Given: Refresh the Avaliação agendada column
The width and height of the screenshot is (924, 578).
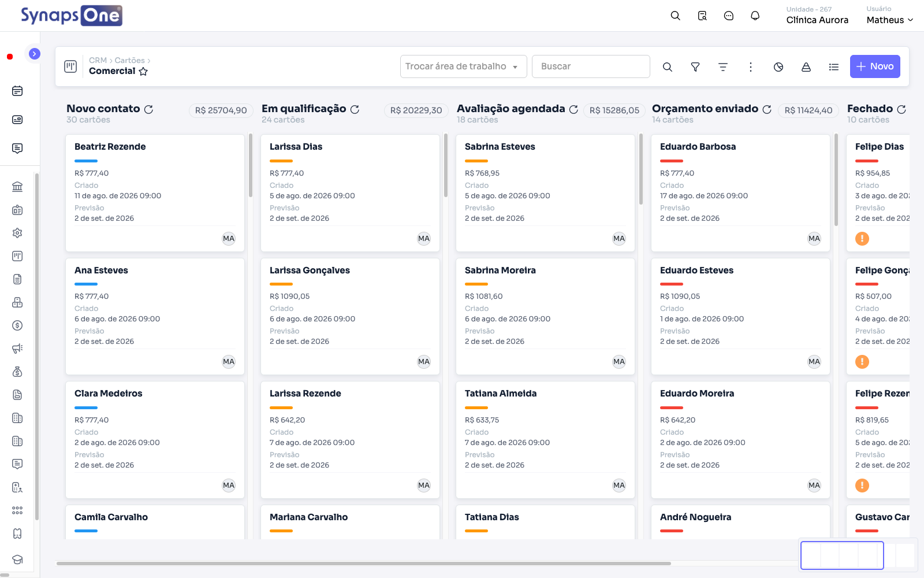Looking at the screenshot, I should 573,109.
